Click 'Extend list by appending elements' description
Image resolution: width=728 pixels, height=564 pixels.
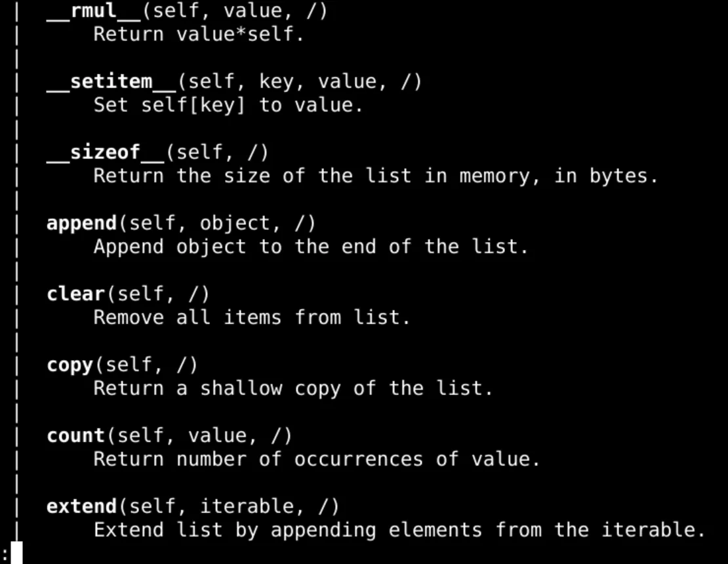click(x=399, y=530)
